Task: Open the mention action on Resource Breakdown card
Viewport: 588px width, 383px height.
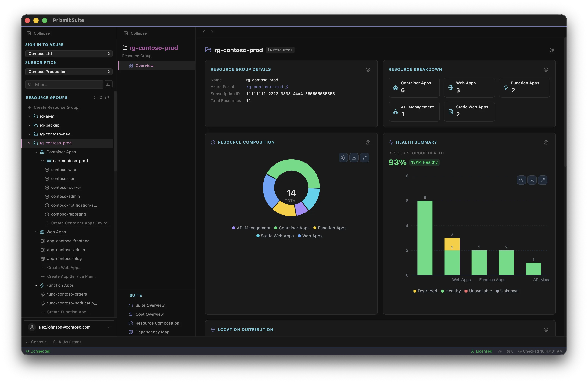Action: pos(546,70)
